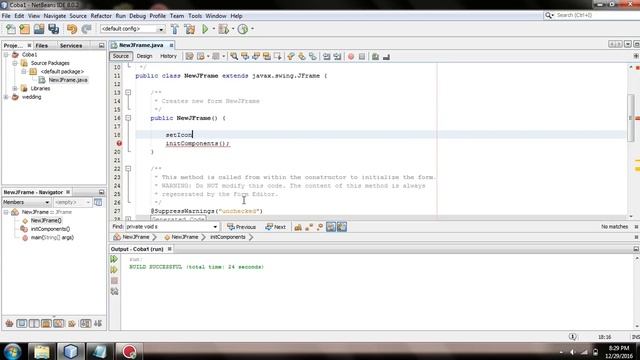Open the Find field history dropdown
Image resolution: width=640 pixels, height=360 pixels.
[x=215, y=227]
